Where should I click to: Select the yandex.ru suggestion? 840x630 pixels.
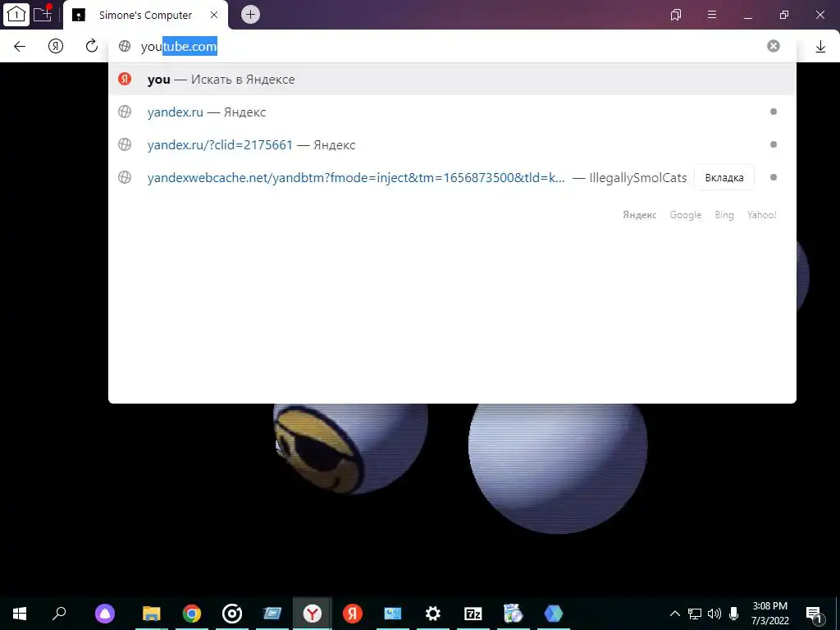pos(452,112)
